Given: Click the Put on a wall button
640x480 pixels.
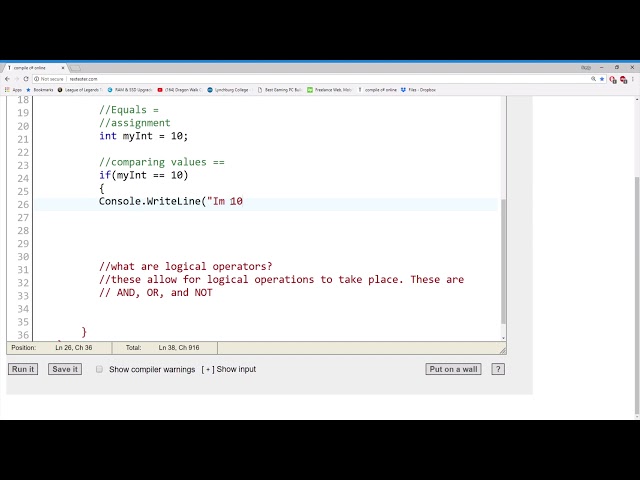Looking at the screenshot, I should pyautogui.click(x=453, y=369).
